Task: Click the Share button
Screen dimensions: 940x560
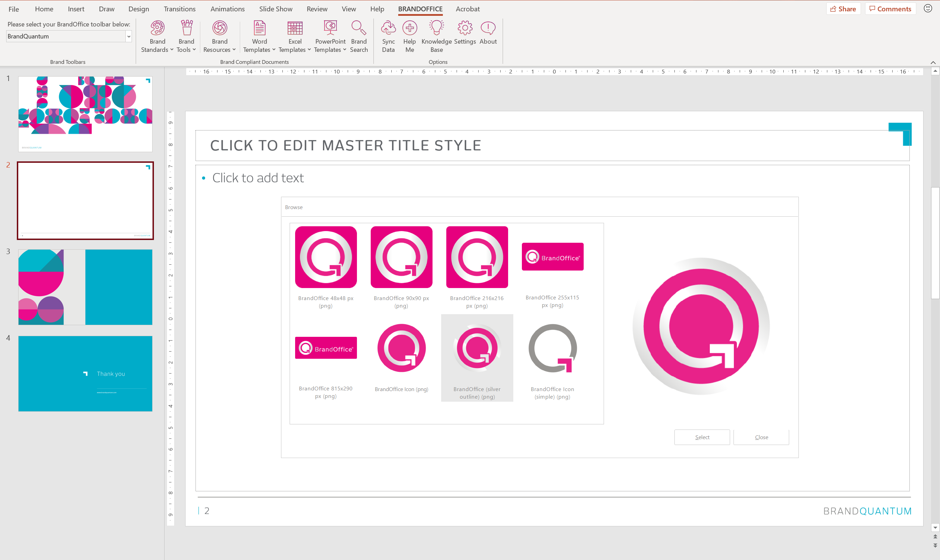Action: pos(843,9)
